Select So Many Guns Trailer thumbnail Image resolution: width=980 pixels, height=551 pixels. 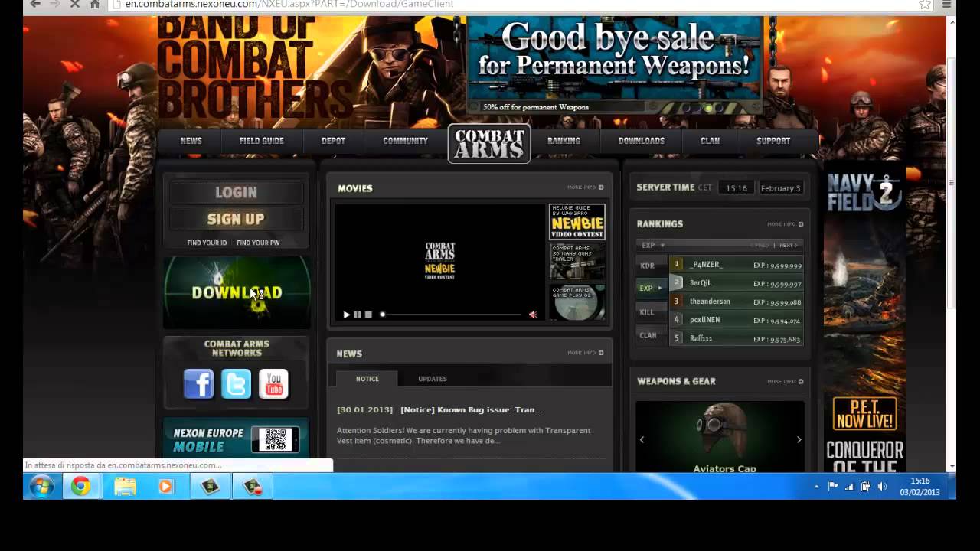(x=577, y=262)
